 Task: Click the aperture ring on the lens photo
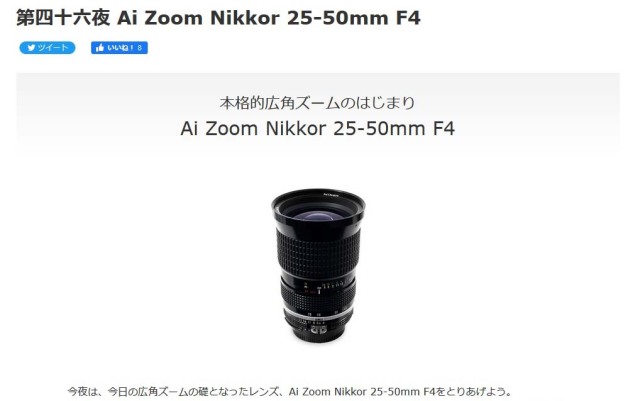pyautogui.click(x=318, y=319)
